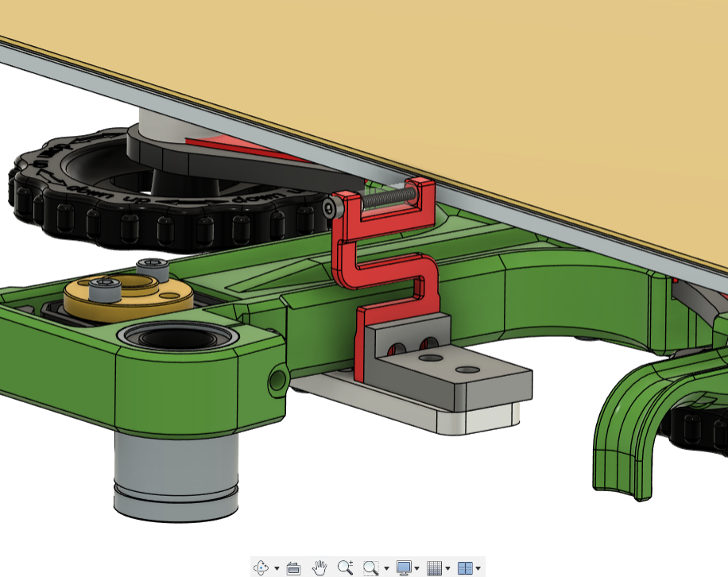The width and height of the screenshot is (728, 577).
Task: Select the Pan hand tool
Action: (319, 567)
